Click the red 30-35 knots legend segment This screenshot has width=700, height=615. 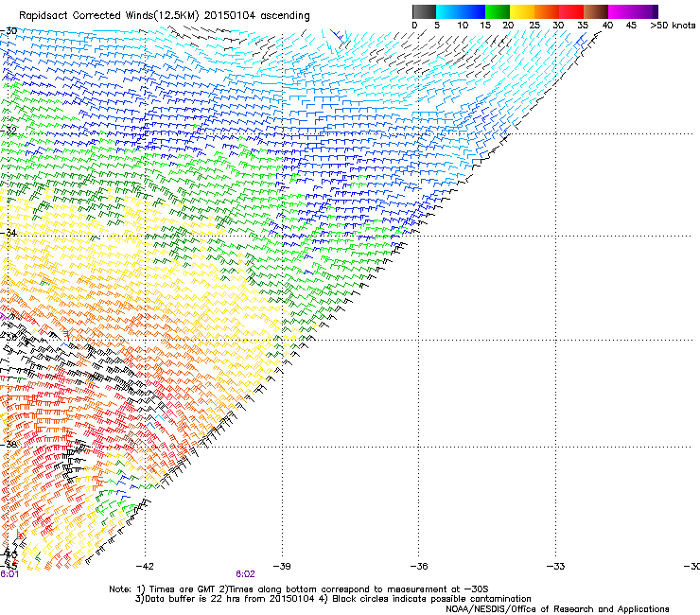571,11
